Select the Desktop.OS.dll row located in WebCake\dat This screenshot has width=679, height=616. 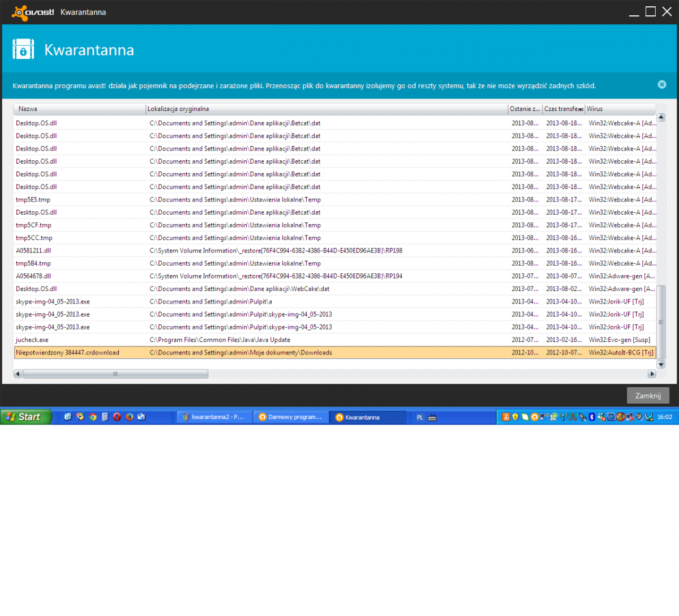pyautogui.click(x=335, y=289)
